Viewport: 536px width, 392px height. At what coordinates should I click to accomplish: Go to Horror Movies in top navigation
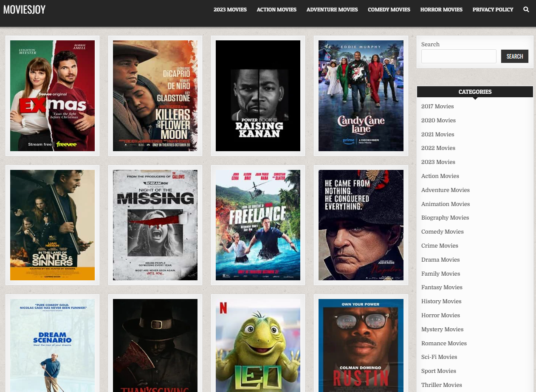click(x=441, y=9)
